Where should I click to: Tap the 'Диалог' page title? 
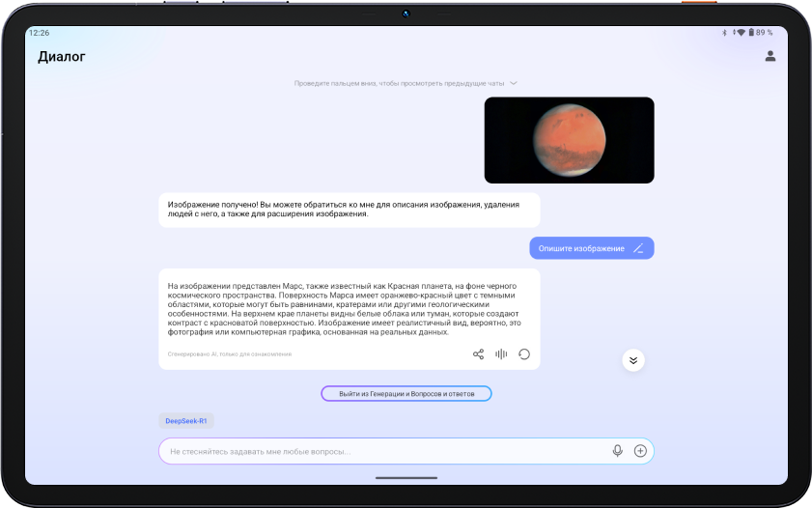pyautogui.click(x=62, y=57)
